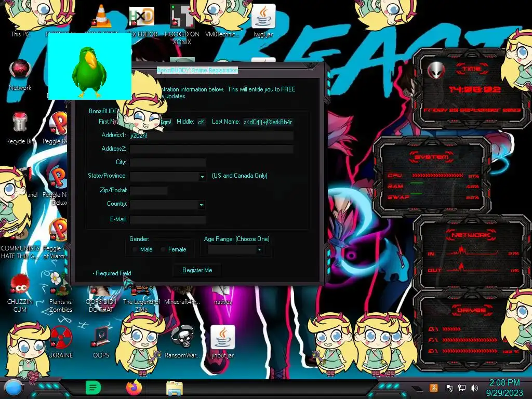This screenshot has width=532, height=399.
Task: Click the taskbar clock showing 2:08 PM
Action: tap(504, 388)
